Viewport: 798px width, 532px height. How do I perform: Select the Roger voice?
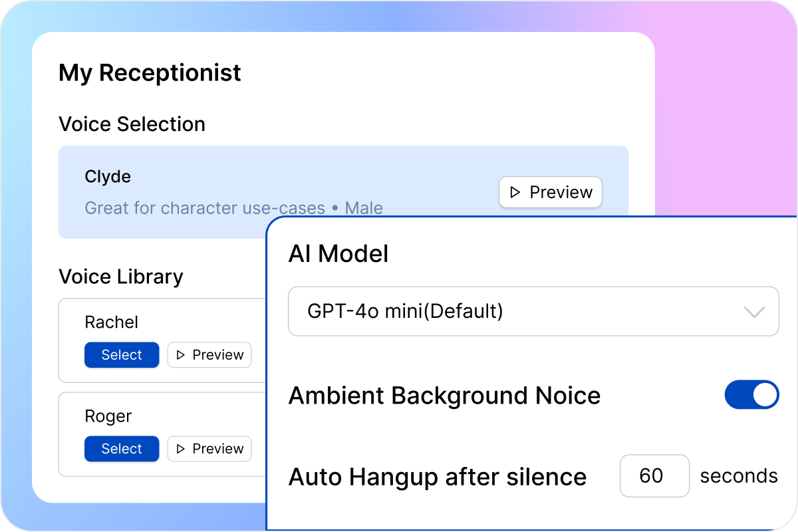(x=122, y=449)
